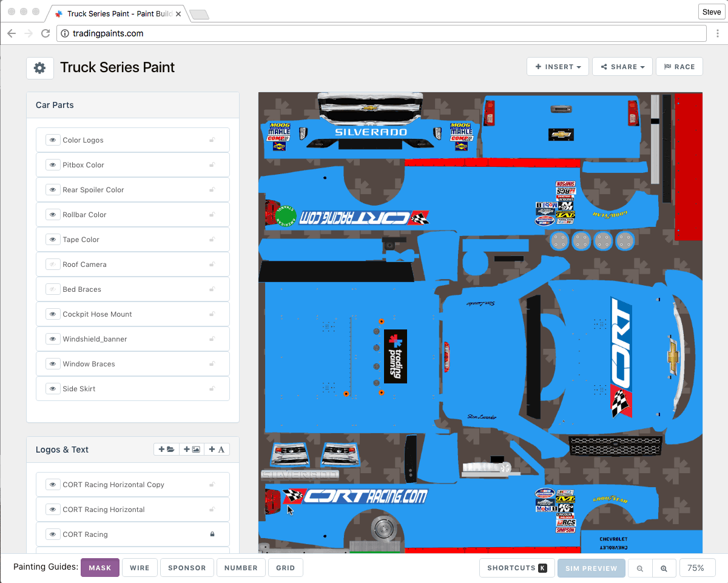Add a new image logo layer
Image resolution: width=728 pixels, height=583 pixels.
192,450
